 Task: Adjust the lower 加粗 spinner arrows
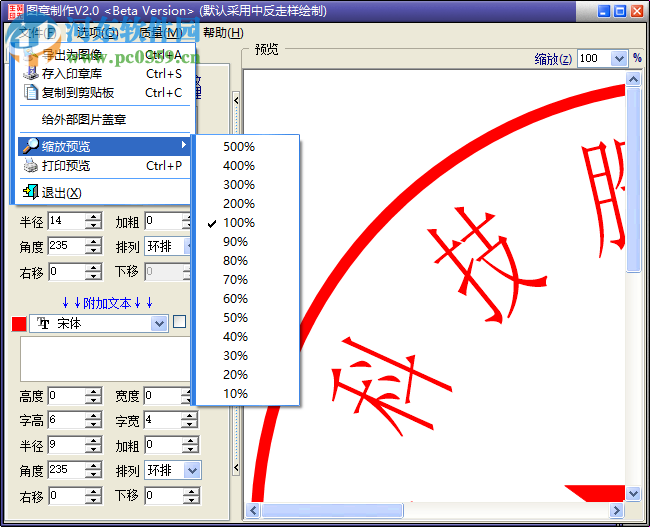coord(190,445)
